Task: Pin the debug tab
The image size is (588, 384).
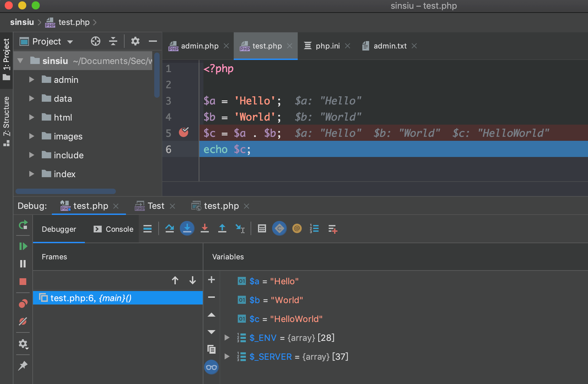Action: (23, 365)
